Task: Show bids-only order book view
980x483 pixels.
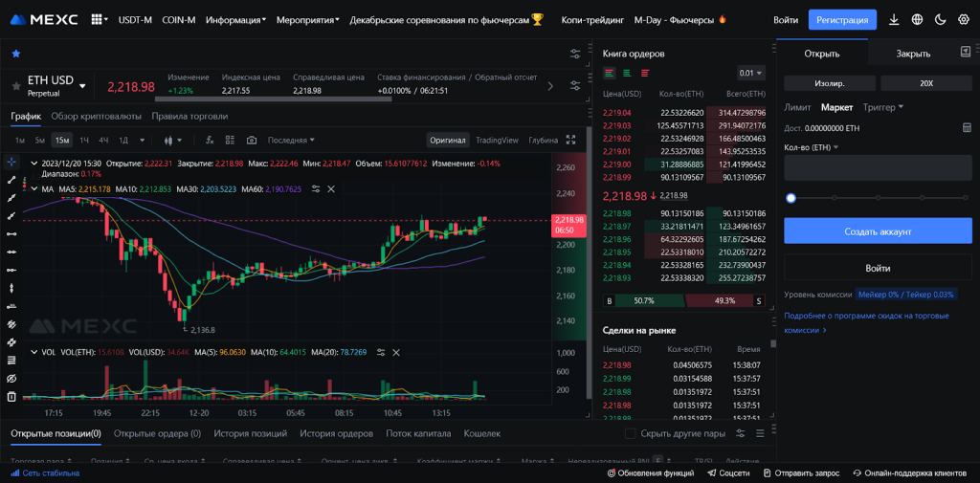Action: pyautogui.click(x=627, y=73)
